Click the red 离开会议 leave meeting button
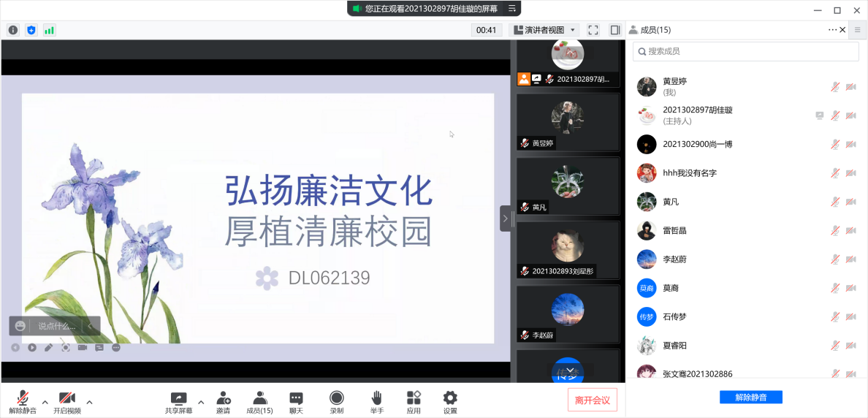Viewport: 868px width, 418px height. pos(593,400)
